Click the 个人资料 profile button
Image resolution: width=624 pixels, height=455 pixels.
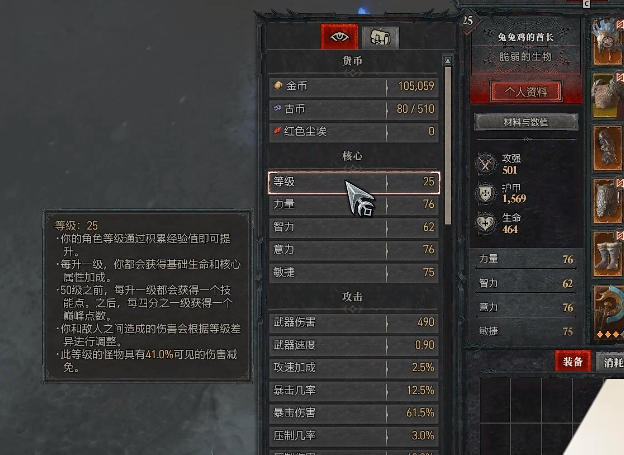526,92
